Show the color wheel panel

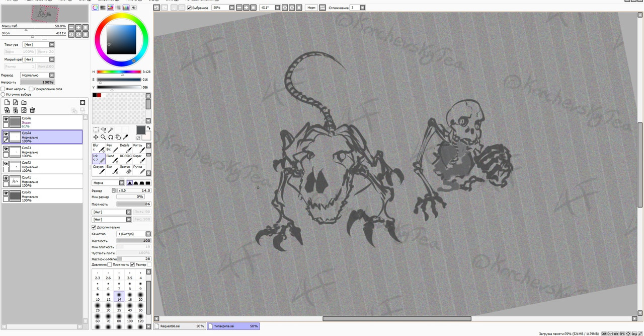pos(96,8)
